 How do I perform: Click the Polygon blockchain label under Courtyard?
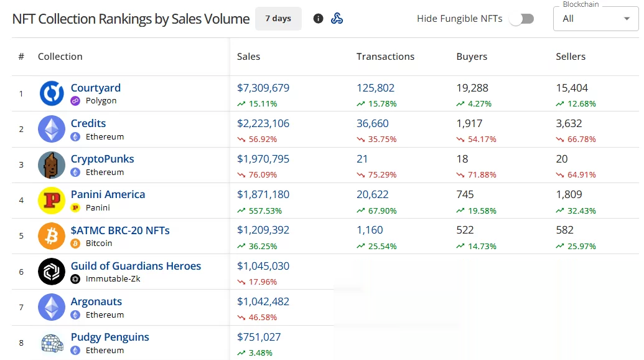pos(101,101)
